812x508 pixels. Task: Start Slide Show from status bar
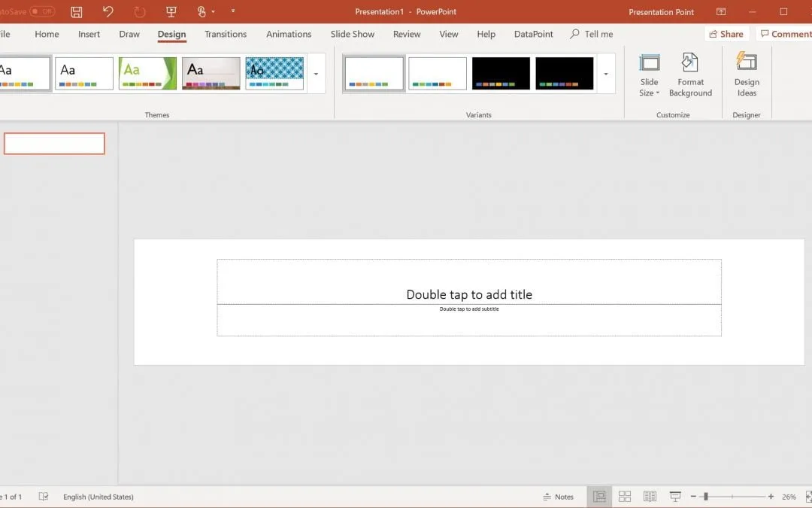click(675, 497)
